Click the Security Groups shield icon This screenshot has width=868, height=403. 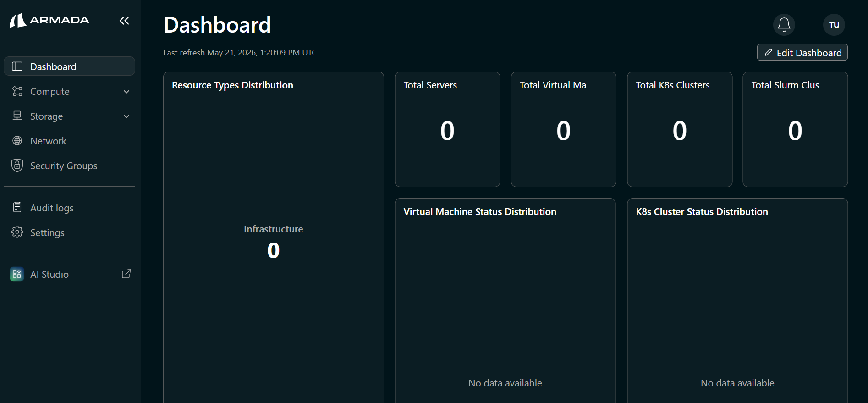(x=17, y=166)
